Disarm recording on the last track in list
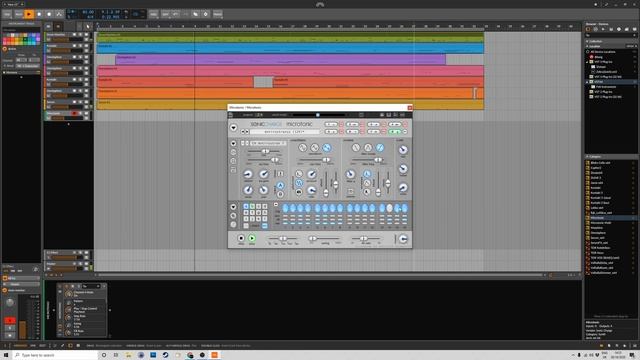The height and width of the screenshot is (360, 640). pyautogui.click(x=74, y=113)
